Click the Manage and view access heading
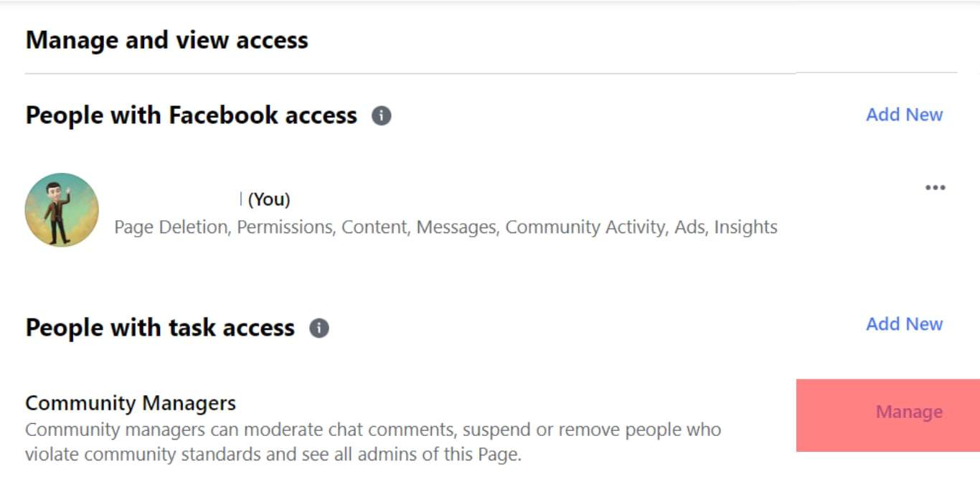Viewport: 980px width, 502px height. [167, 40]
